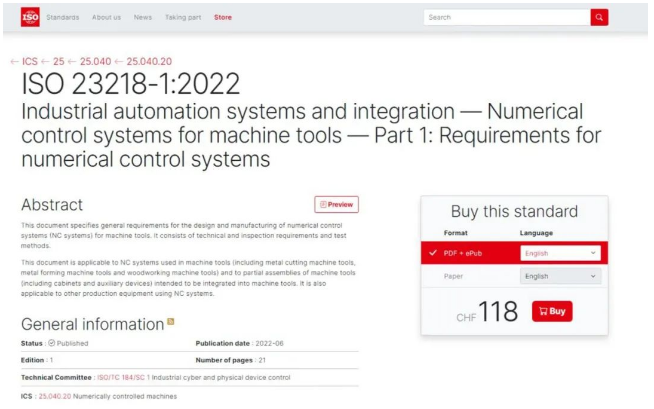Click the Preview button
This screenshot has width=654, height=409.
337,204
